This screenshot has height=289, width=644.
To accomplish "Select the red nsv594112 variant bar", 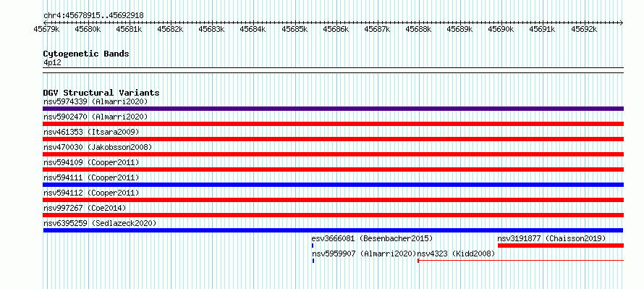I will click(x=333, y=200).
